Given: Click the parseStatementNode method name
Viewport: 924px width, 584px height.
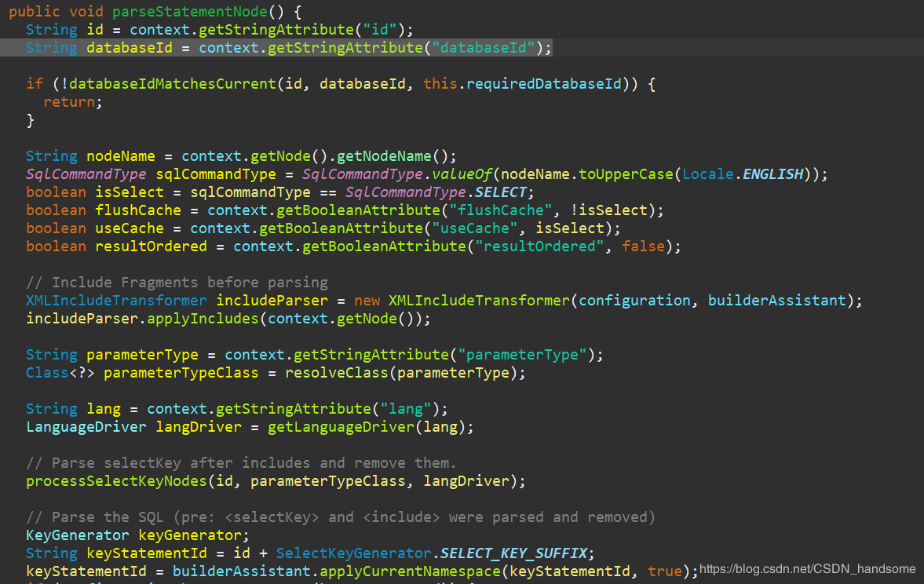Looking at the screenshot, I should click(x=190, y=11).
